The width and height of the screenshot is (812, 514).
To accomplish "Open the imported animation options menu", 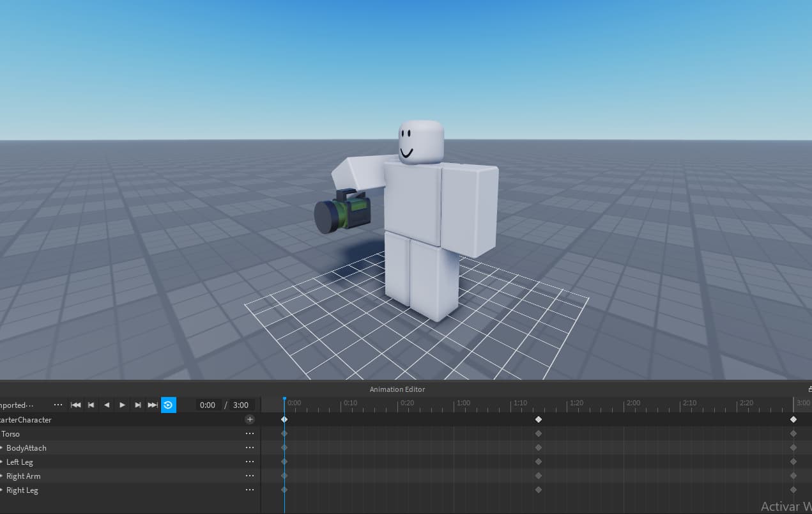I will (58, 405).
